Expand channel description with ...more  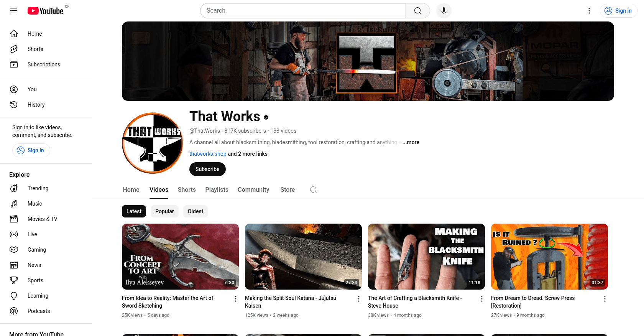click(411, 142)
